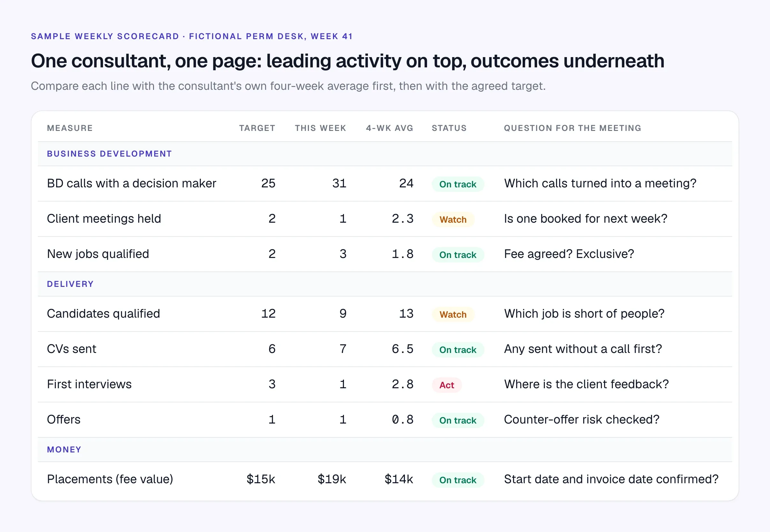770x532 pixels.
Task: Select the 'Offers' measure label
Action: [x=64, y=420]
